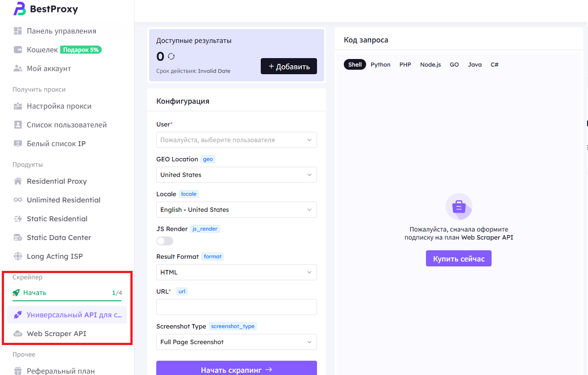Click the Residential Proxy house icon

pos(18,181)
